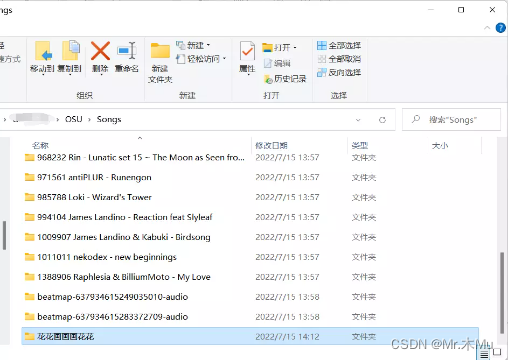Open History (历史记录) in the ribbon
Image resolution: width=508 pixels, height=360 pixels.
(x=285, y=79)
